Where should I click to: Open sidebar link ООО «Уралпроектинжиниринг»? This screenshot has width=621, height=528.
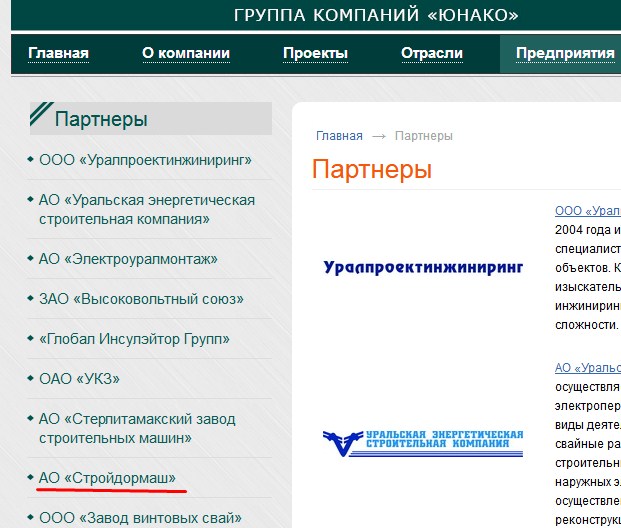pos(145,160)
